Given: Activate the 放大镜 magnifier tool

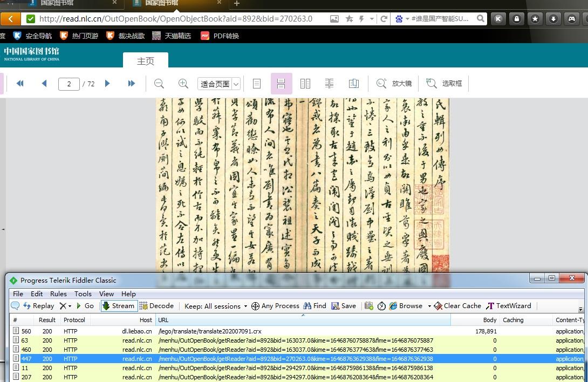Looking at the screenshot, I should coord(394,83).
